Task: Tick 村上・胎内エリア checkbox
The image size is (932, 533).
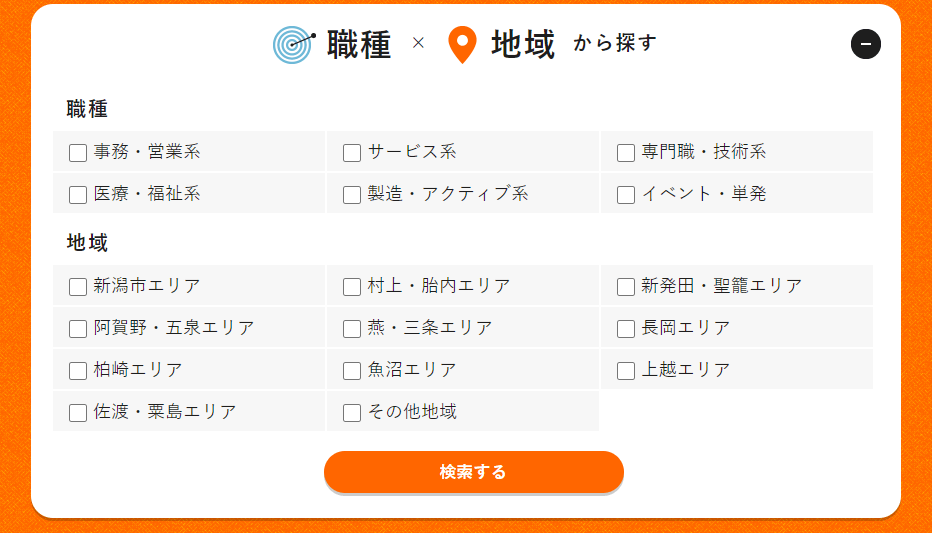Action: click(352, 287)
